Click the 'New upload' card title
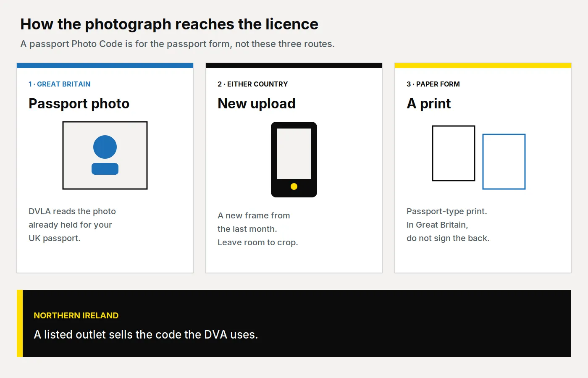 click(257, 104)
